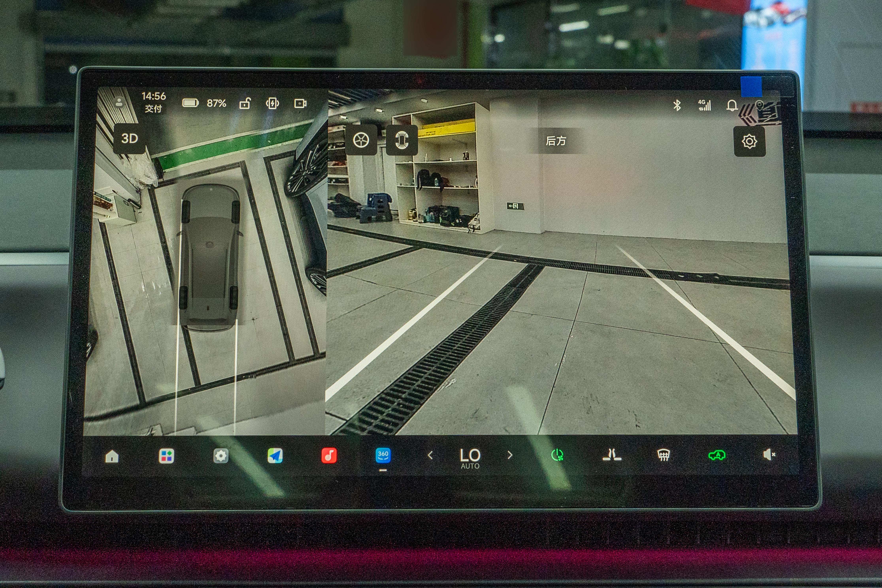Open the colorful app grid launcher
Image resolution: width=882 pixels, height=588 pixels.
click(x=166, y=456)
